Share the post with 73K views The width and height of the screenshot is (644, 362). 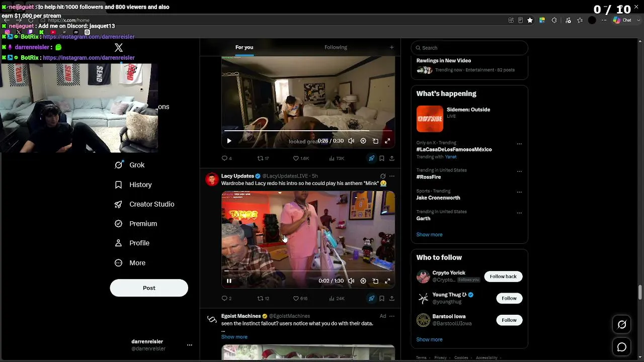pos(391,158)
